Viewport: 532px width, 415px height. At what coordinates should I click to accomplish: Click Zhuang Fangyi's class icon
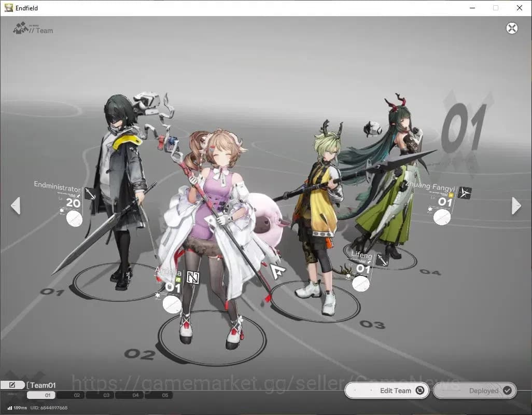pos(465,192)
